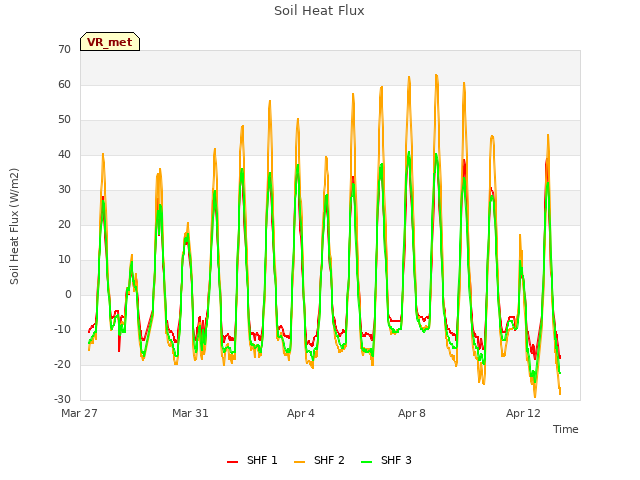The width and height of the screenshot is (640, 480).
Task: Click the -20 y-axis tick label
Action: pos(62,364)
